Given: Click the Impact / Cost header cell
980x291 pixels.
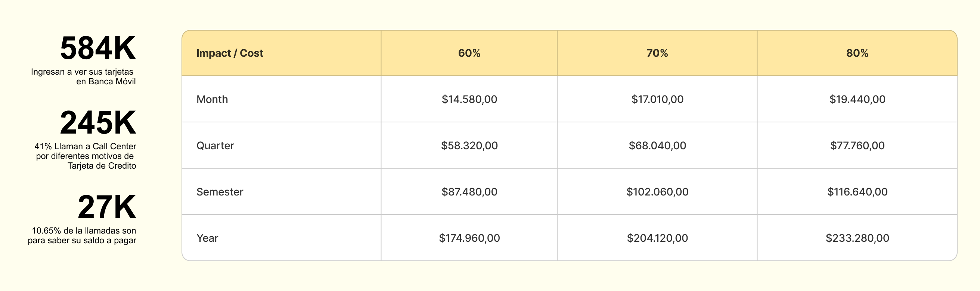Looking at the screenshot, I should (x=282, y=53).
